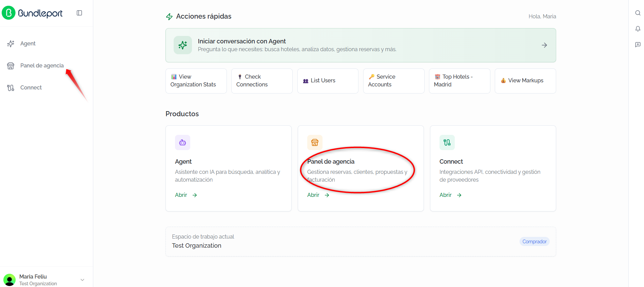Click the Panel de agencia storefront sidebar icon
This screenshot has height=287, width=644.
pos(11,66)
